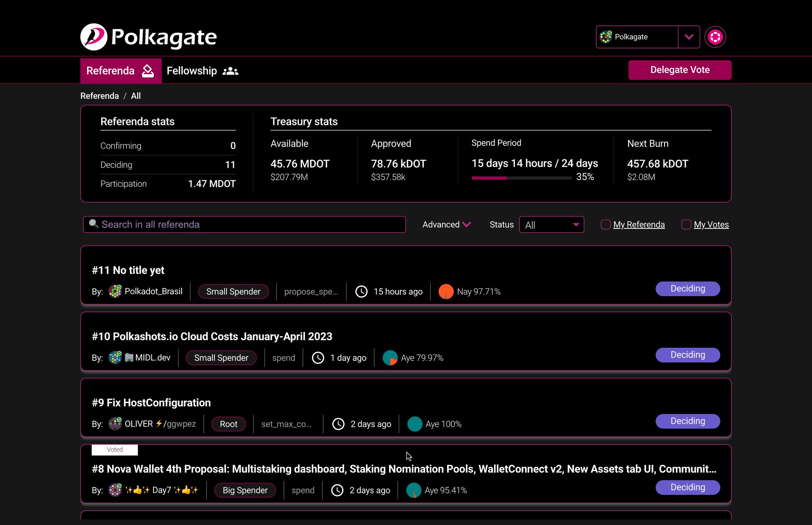Click Polkadot_Brasil's avatar icon

(115, 291)
